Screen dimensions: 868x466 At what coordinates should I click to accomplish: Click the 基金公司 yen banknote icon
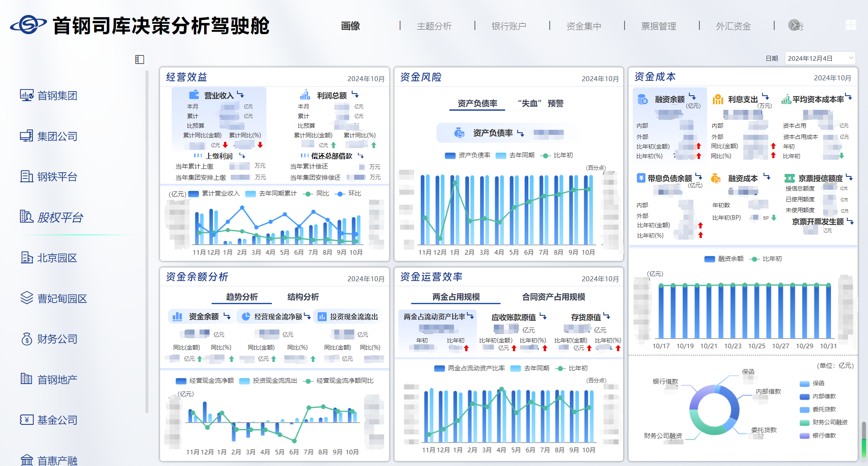(x=27, y=419)
